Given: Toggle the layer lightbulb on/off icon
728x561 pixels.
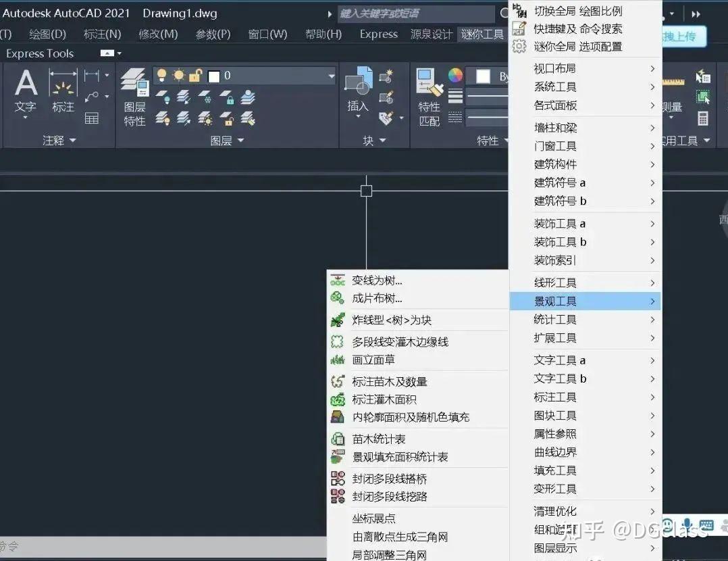Looking at the screenshot, I should click(161, 75).
